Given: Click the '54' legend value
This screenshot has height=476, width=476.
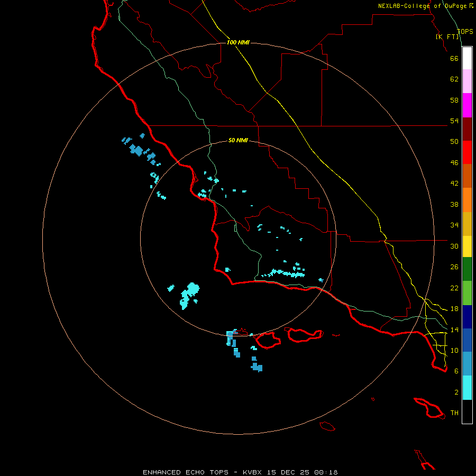Looking at the screenshot, I should pyautogui.click(x=454, y=121).
